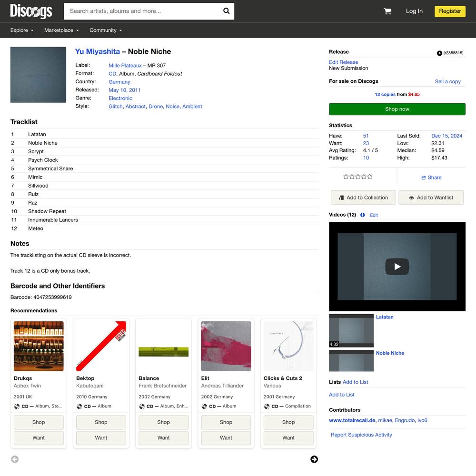476x476 pixels.
Task: Add release to Wantlist
Action: (431, 198)
